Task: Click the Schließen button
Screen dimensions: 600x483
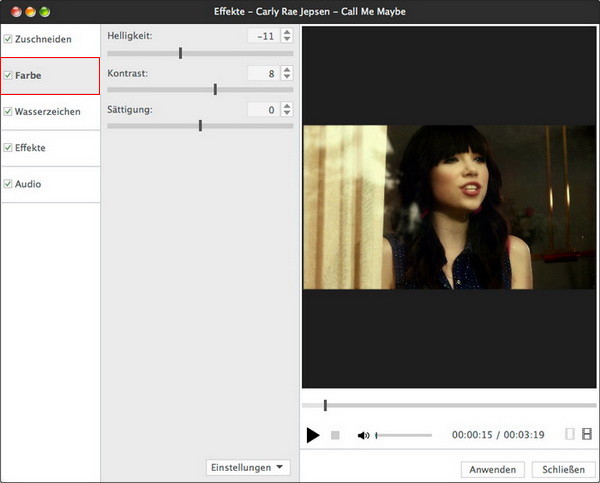Action: [x=563, y=470]
